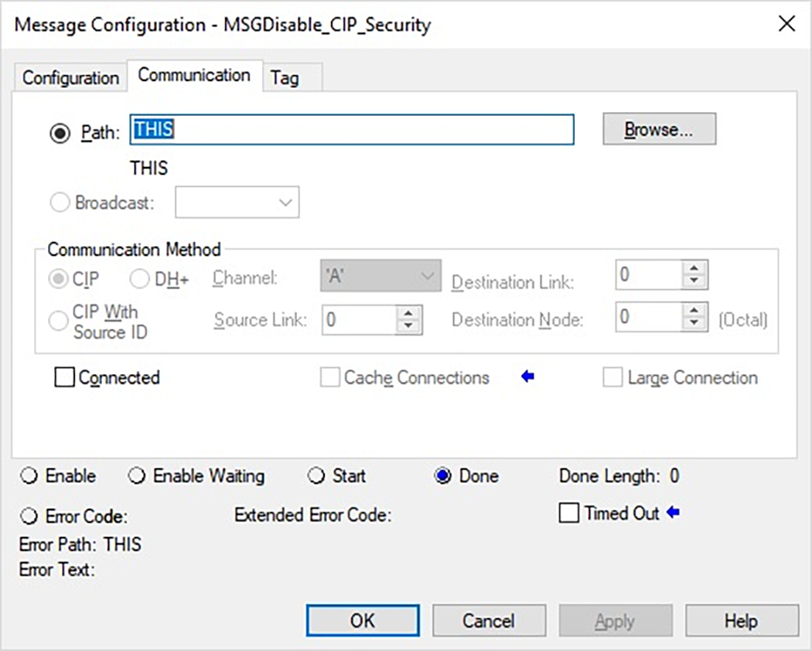This screenshot has height=651, width=812.
Task: Switch to the Tag tab
Action: [x=285, y=77]
